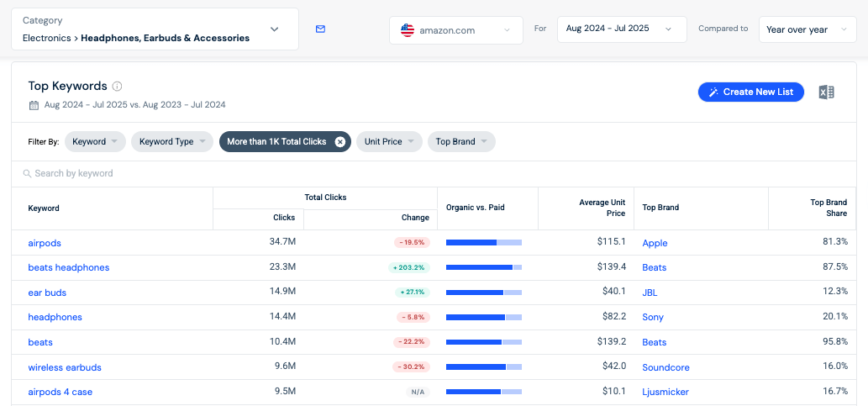Click the US flag marketplace icon
Viewport: 868px width, 406px height.
coord(408,30)
